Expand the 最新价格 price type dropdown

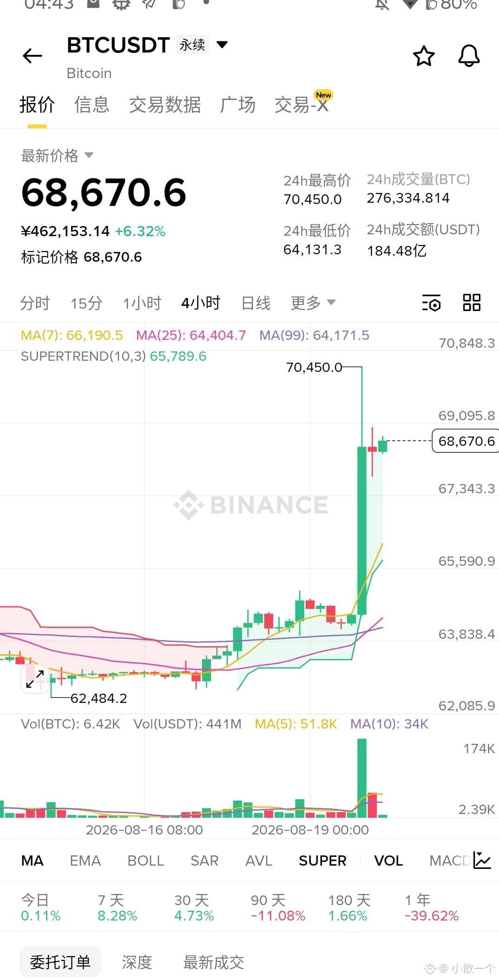click(89, 155)
